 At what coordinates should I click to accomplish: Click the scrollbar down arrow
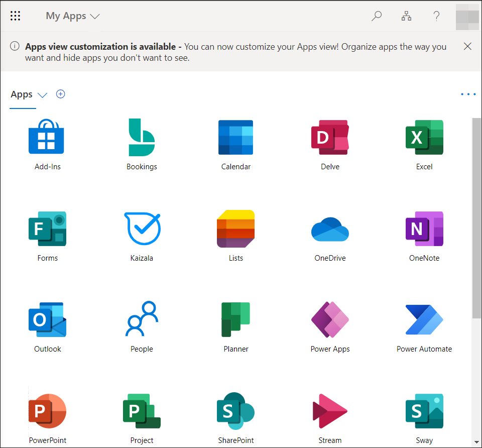(476, 442)
